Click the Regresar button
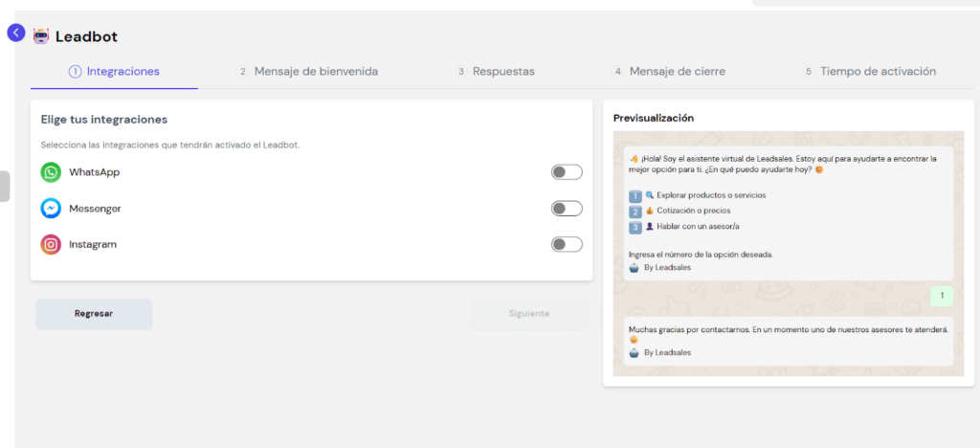The height and width of the screenshot is (448, 980). (94, 314)
